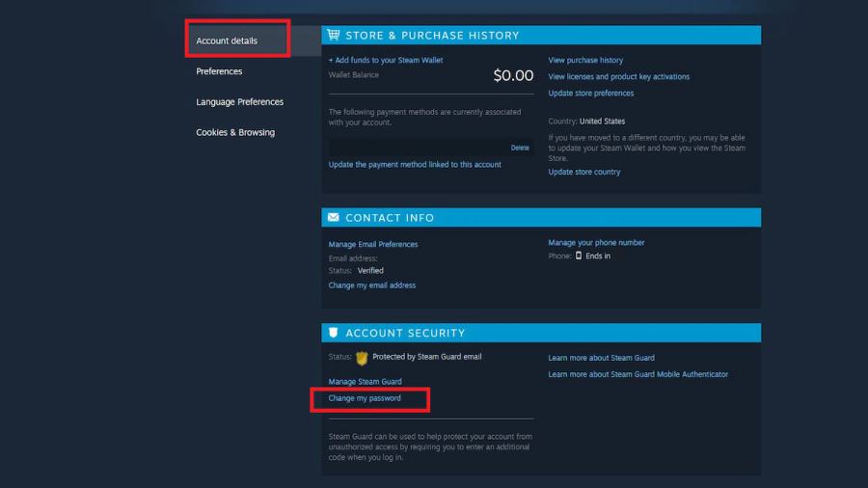This screenshot has height=488, width=868.
Task: Update the payment method linked to account
Action: [x=415, y=164]
